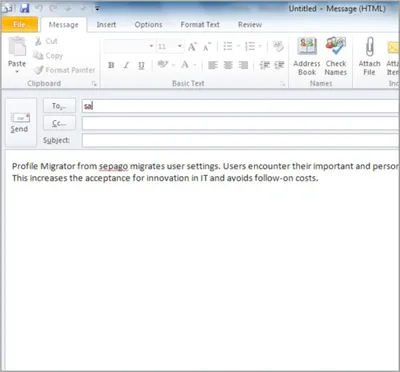Screen dimensions: 400x372
Task: Expand the font color dropdown arrow
Action: coord(195,65)
